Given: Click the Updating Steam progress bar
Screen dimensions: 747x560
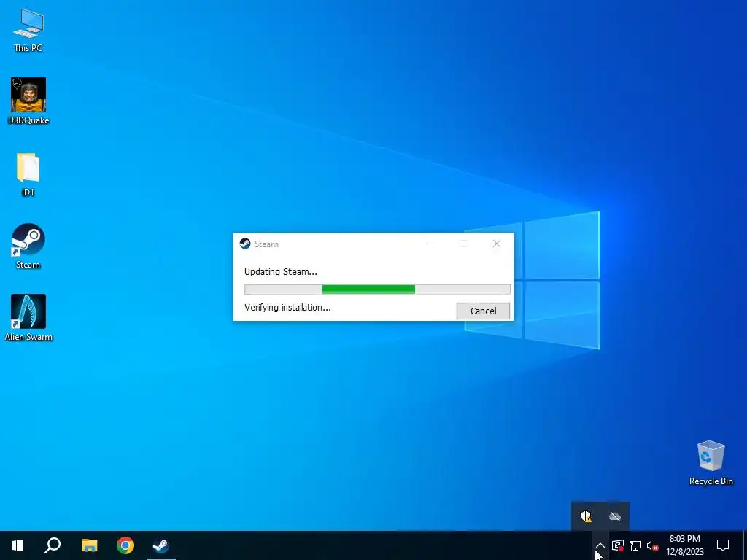Looking at the screenshot, I should (x=377, y=289).
